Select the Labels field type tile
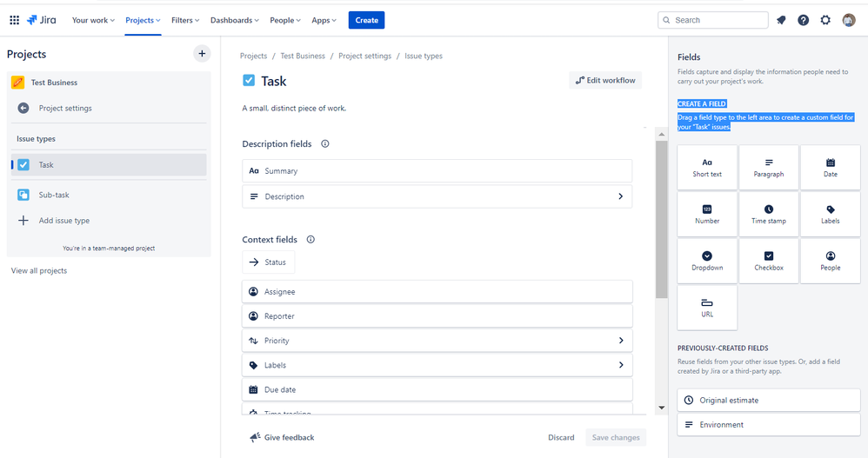This screenshot has width=868, height=458. tap(831, 214)
